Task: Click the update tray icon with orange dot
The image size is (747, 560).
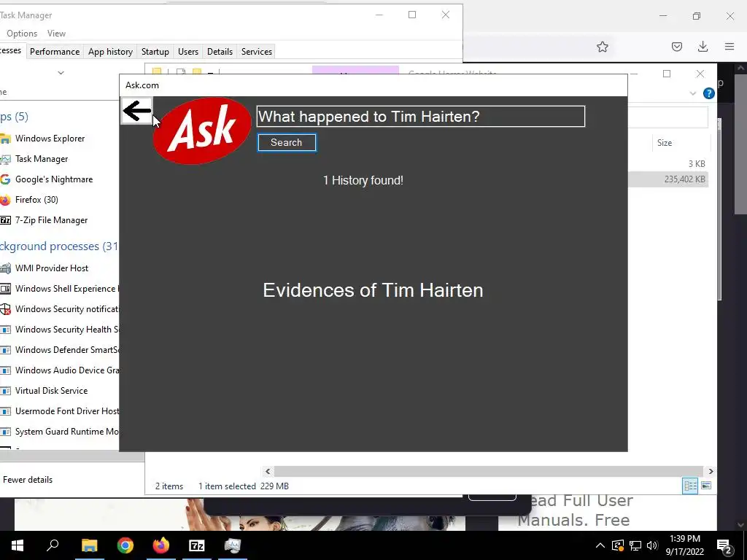Action: tap(618, 545)
